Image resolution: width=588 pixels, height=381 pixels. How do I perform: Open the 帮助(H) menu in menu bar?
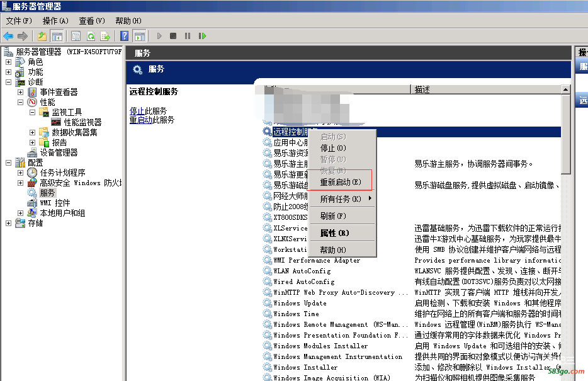(128, 21)
